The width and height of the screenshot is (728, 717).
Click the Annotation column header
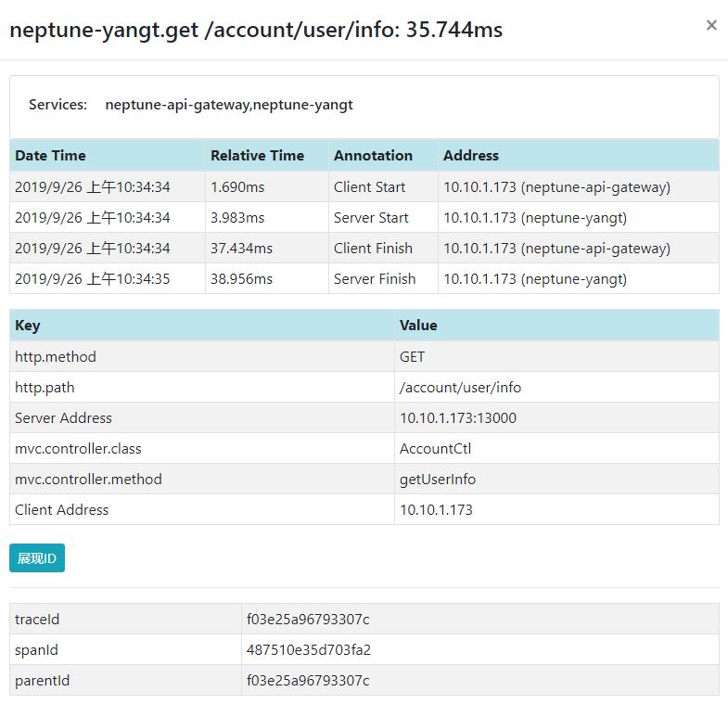pyautogui.click(x=373, y=156)
